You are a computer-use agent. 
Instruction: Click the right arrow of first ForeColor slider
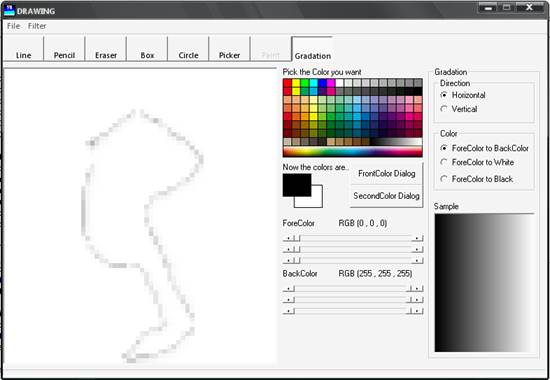417,238
